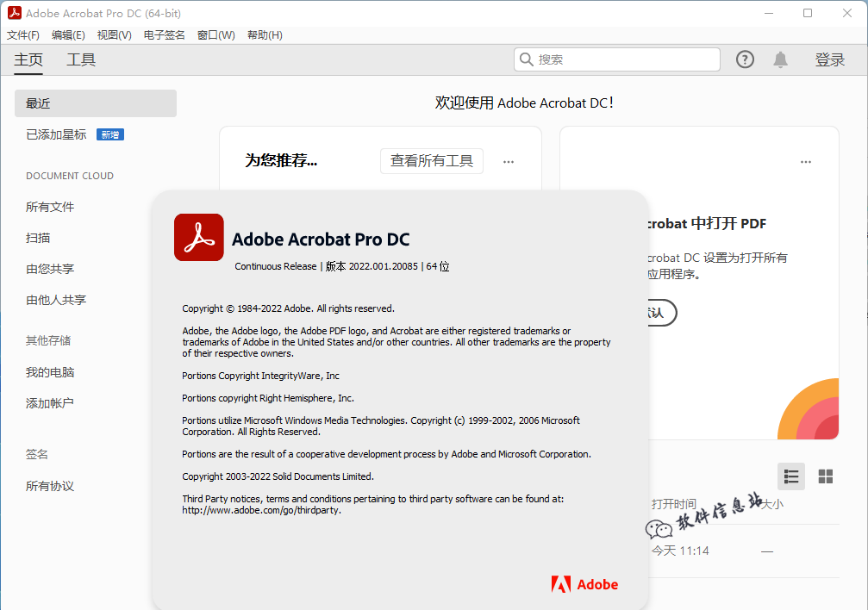
Task: Open the 帮助(H) menu
Action: click(265, 35)
